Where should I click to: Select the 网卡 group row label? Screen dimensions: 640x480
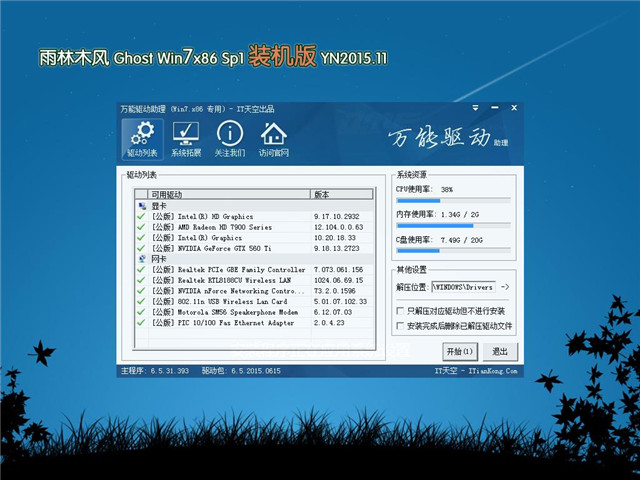(159, 259)
